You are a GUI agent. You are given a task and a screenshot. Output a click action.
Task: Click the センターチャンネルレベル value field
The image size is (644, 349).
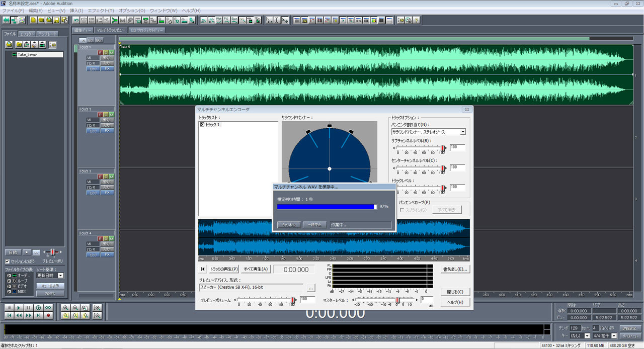pos(457,167)
